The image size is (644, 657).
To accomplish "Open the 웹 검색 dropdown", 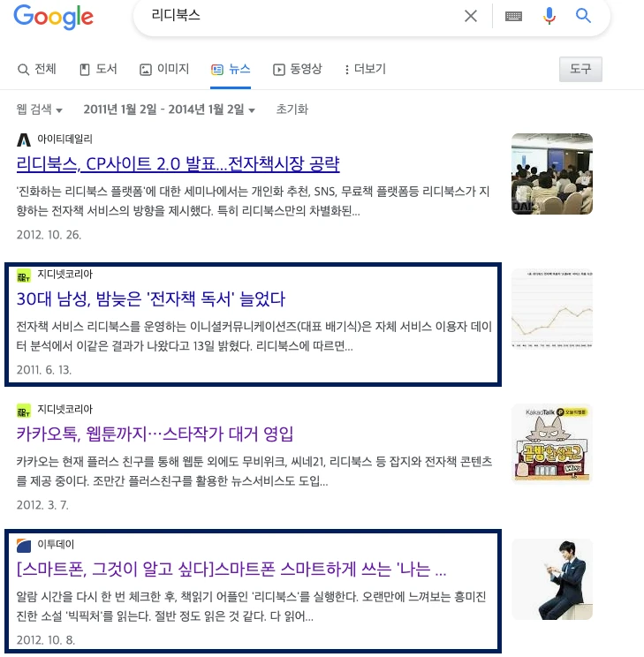I will click(x=39, y=109).
